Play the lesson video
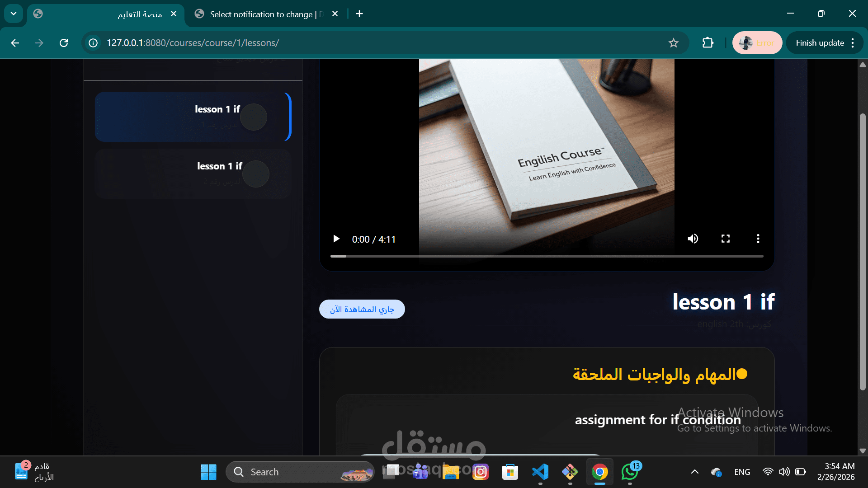Screen dimensions: 868x488 point(336,239)
